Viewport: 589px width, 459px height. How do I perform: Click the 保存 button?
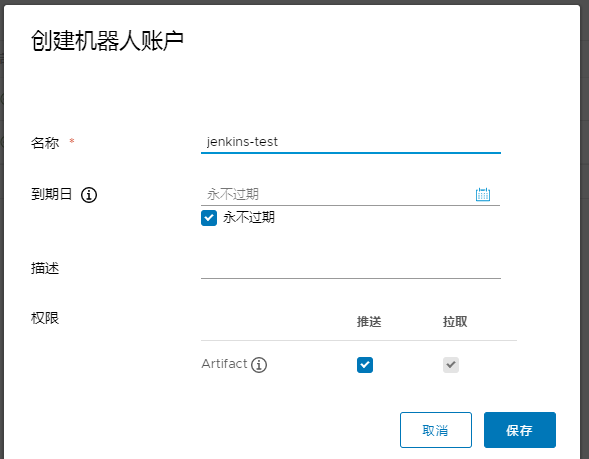pos(520,430)
